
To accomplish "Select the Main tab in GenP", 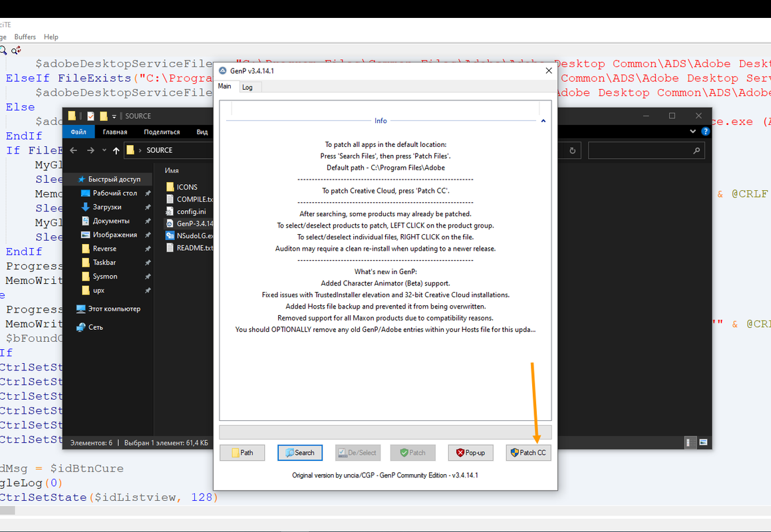I will 225,86.
